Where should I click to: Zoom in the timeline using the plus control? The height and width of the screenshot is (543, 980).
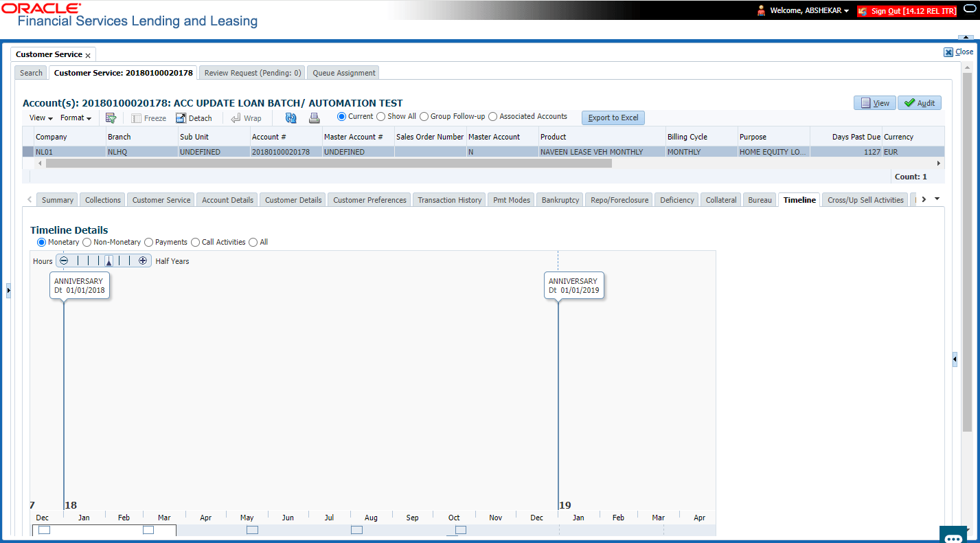[143, 261]
